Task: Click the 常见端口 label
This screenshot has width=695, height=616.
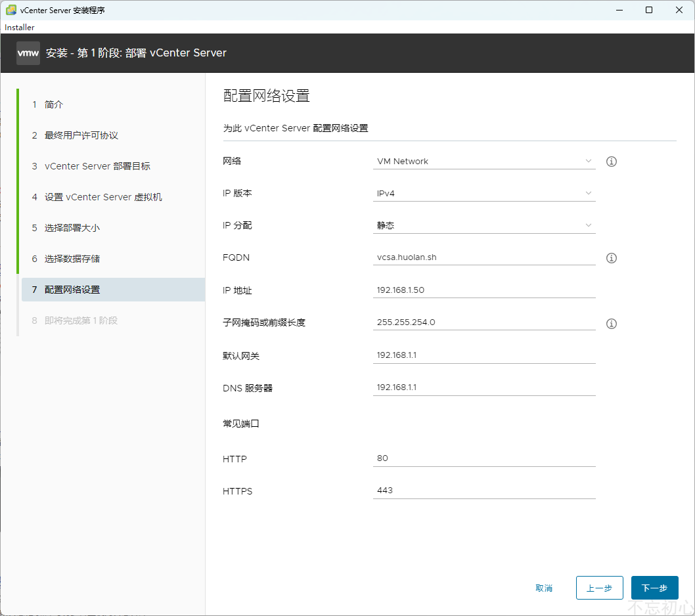Action: (240, 424)
